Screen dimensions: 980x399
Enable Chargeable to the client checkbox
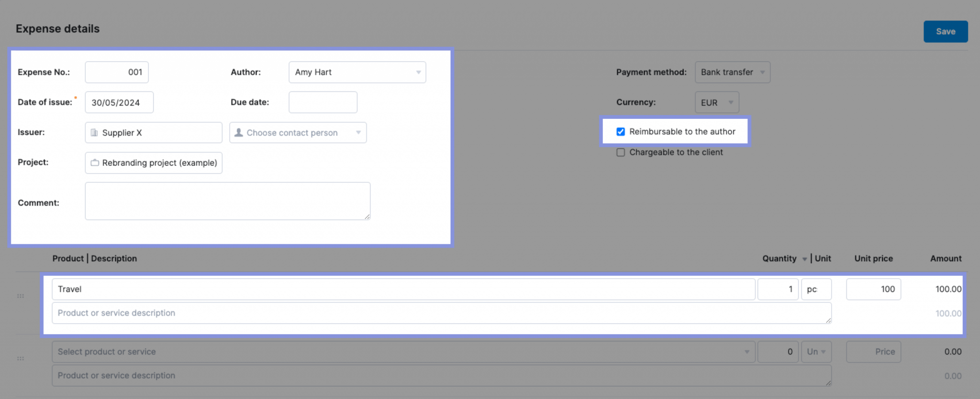621,152
